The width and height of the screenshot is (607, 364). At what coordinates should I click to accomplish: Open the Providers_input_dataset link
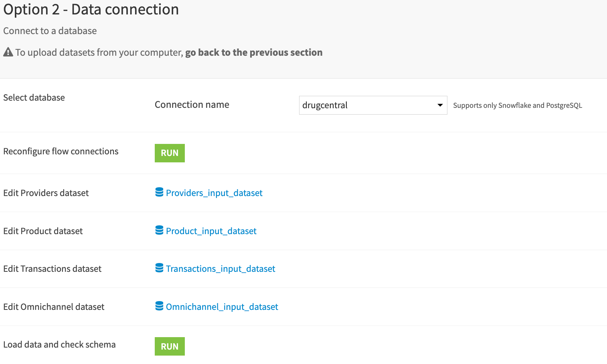pos(214,193)
